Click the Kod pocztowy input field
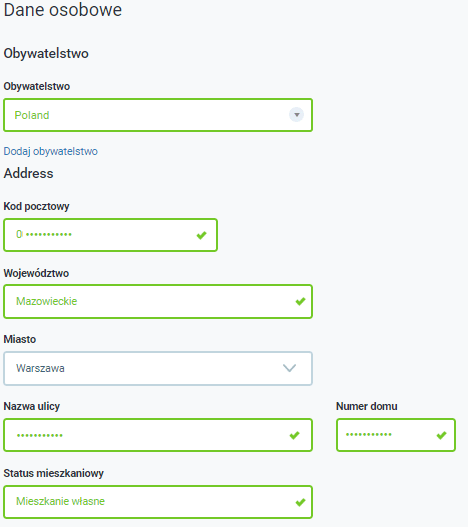The height and width of the screenshot is (527, 468). pyautogui.click(x=110, y=235)
